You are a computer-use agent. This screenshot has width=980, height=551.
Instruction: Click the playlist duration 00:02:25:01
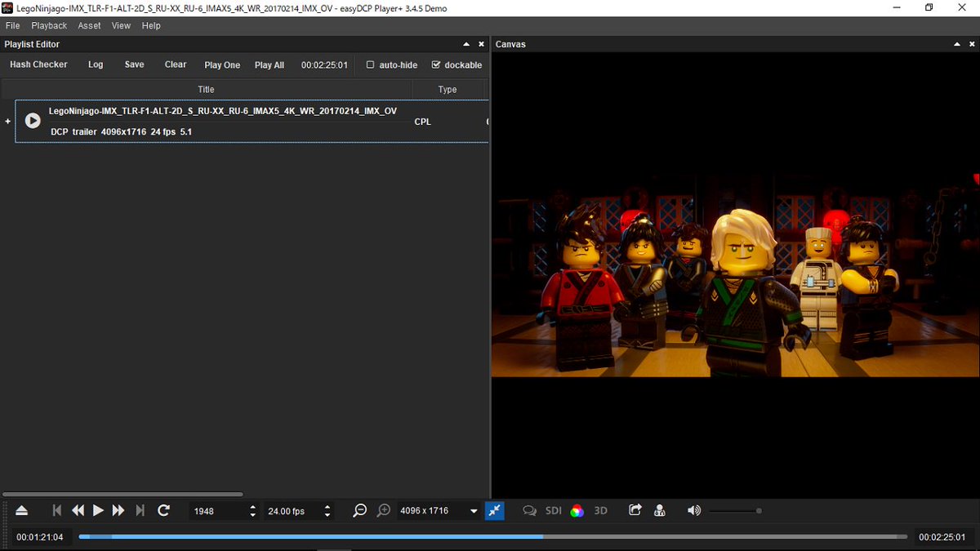[324, 65]
